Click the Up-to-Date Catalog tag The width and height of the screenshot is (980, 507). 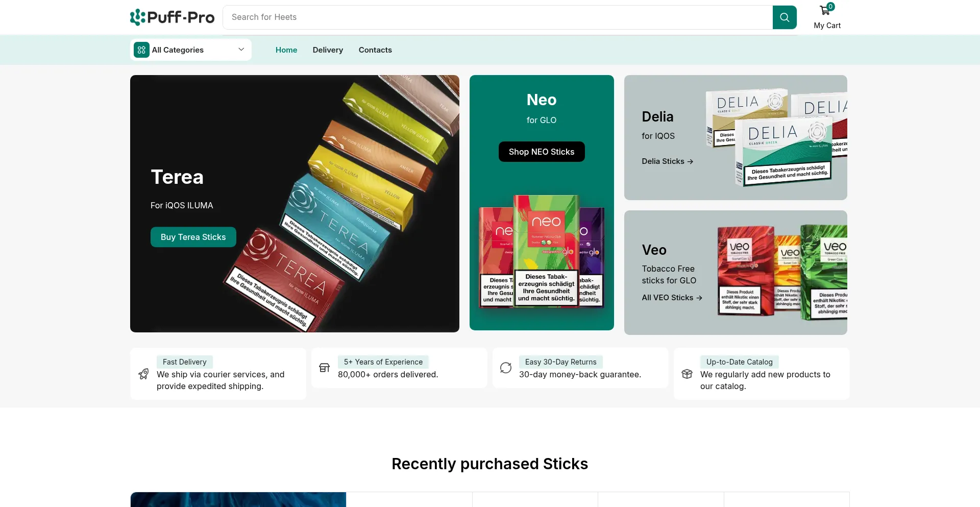pyautogui.click(x=740, y=362)
